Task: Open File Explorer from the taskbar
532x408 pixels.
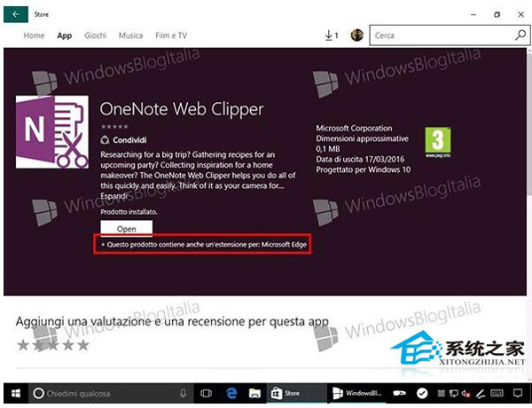Action: click(x=254, y=394)
